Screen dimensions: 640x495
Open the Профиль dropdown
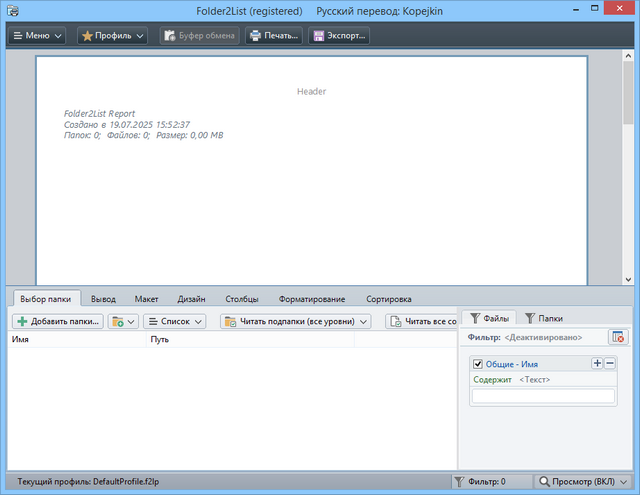112,36
